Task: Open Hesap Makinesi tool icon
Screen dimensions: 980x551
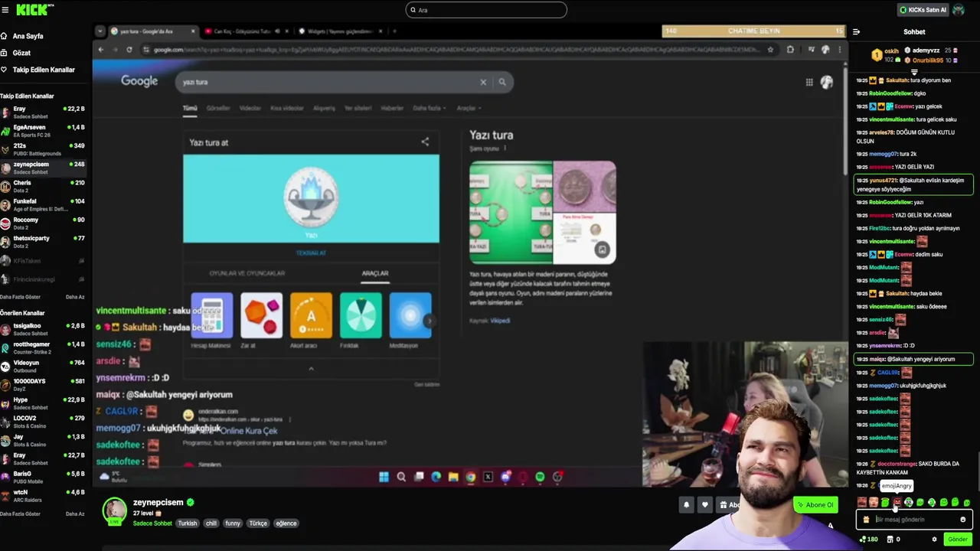Action: tap(212, 315)
